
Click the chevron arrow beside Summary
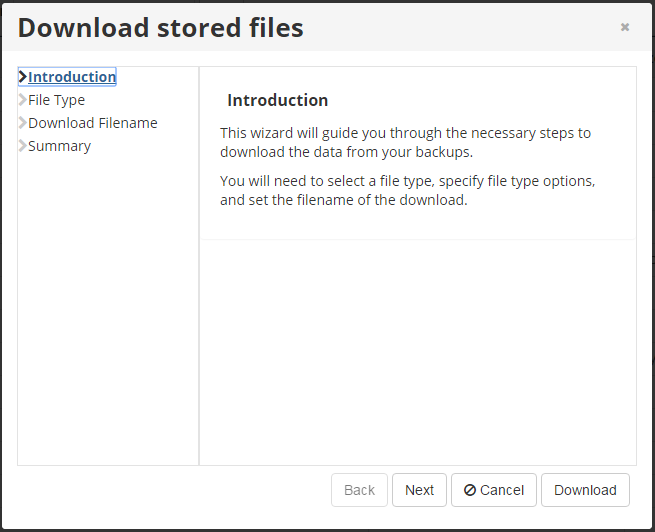click(x=23, y=146)
